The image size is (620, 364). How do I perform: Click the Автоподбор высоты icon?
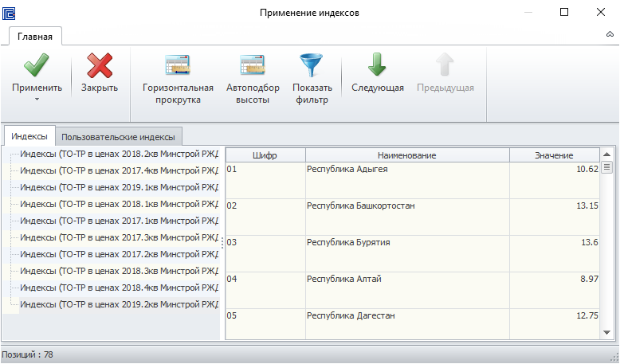pos(253,65)
